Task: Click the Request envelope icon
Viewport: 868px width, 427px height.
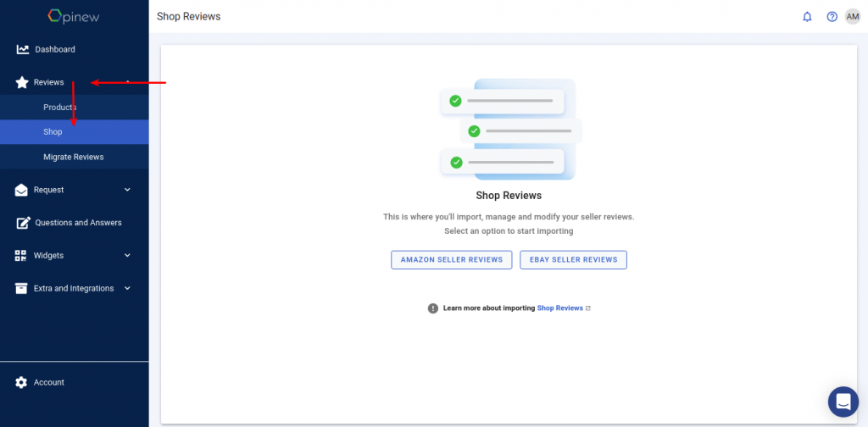Action: [21, 190]
